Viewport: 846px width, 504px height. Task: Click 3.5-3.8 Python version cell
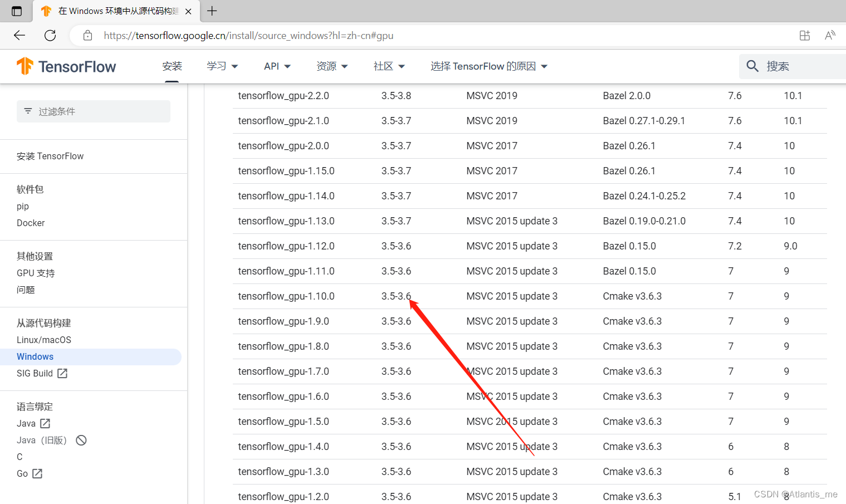coord(397,96)
